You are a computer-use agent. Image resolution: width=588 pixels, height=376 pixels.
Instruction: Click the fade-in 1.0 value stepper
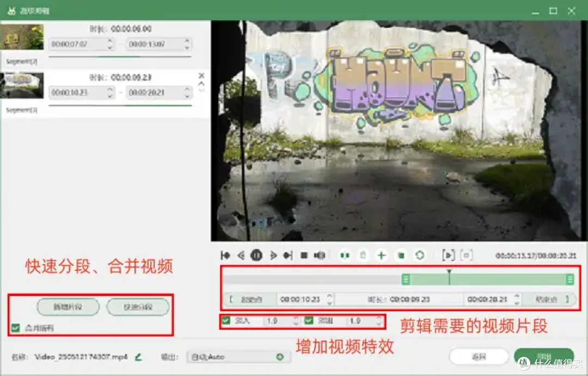tap(296, 320)
